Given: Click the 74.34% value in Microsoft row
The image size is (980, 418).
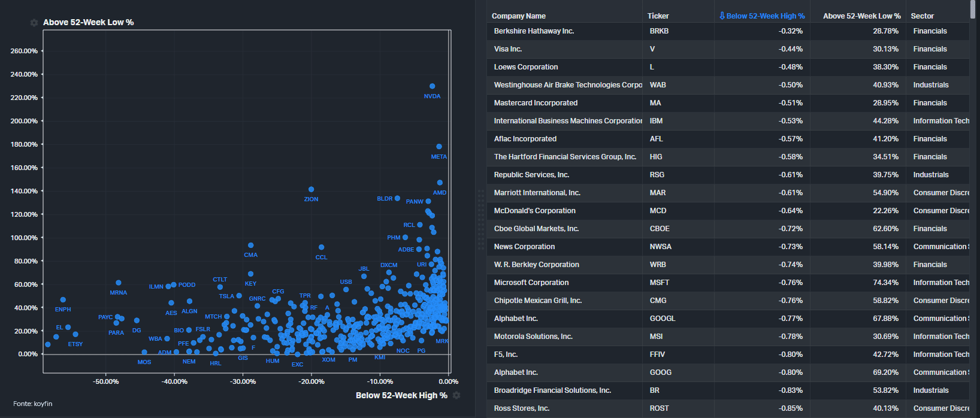Looking at the screenshot, I should point(886,283).
